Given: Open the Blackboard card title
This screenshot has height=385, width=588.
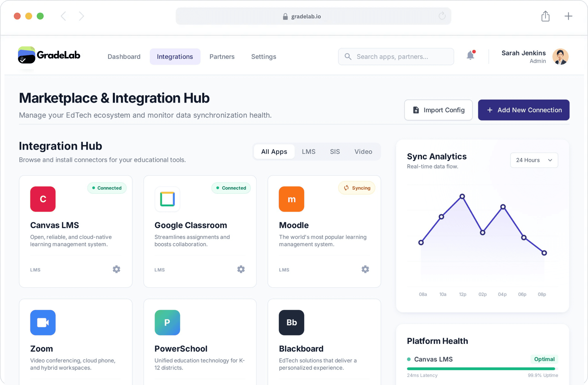Looking at the screenshot, I should click(x=301, y=349).
